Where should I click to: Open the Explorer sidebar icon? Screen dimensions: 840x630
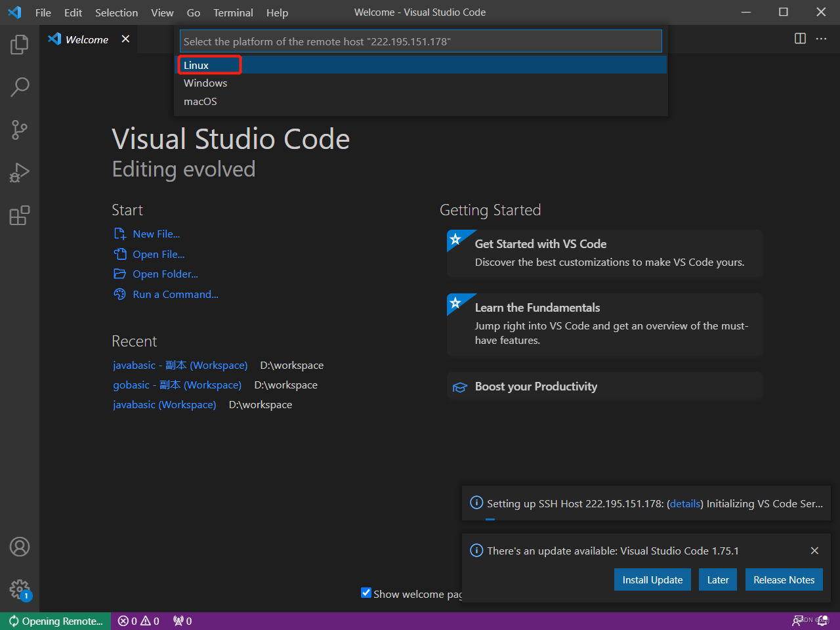[19, 44]
